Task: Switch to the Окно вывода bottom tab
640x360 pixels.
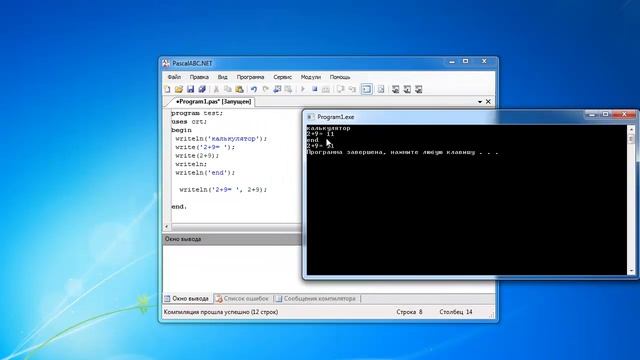Action: [x=187, y=299]
